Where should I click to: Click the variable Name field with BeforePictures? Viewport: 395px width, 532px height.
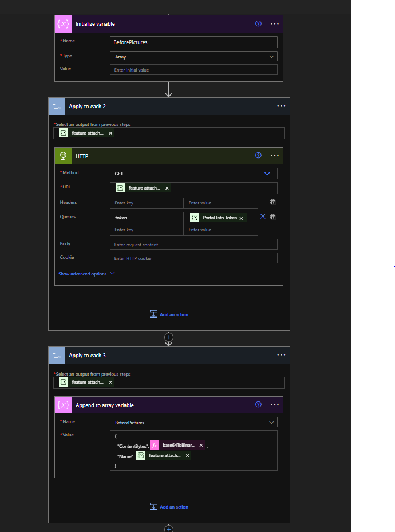pos(193,42)
